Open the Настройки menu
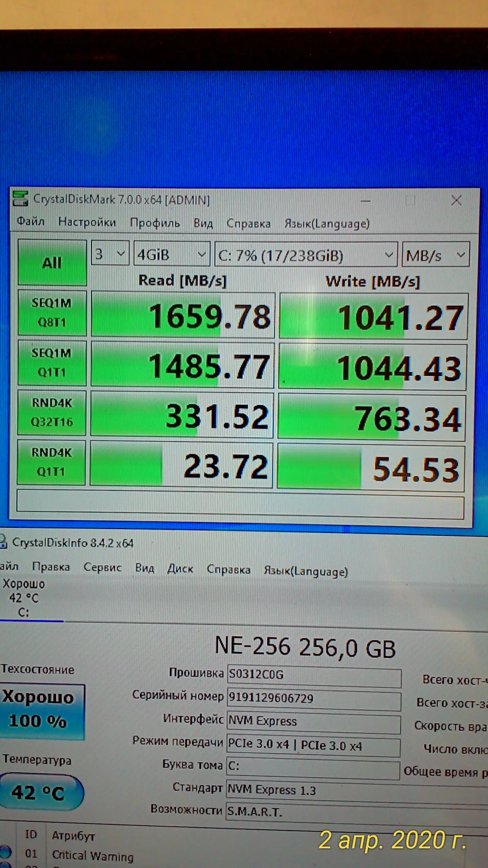The image size is (488, 868). [x=87, y=222]
